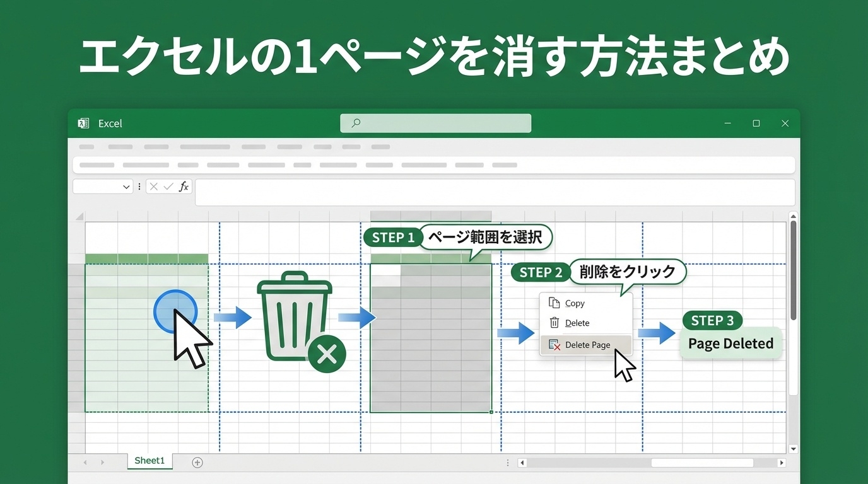The image size is (868, 484).
Task: Click the horizontal scrollbar right arrow
Action: click(x=782, y=463)
